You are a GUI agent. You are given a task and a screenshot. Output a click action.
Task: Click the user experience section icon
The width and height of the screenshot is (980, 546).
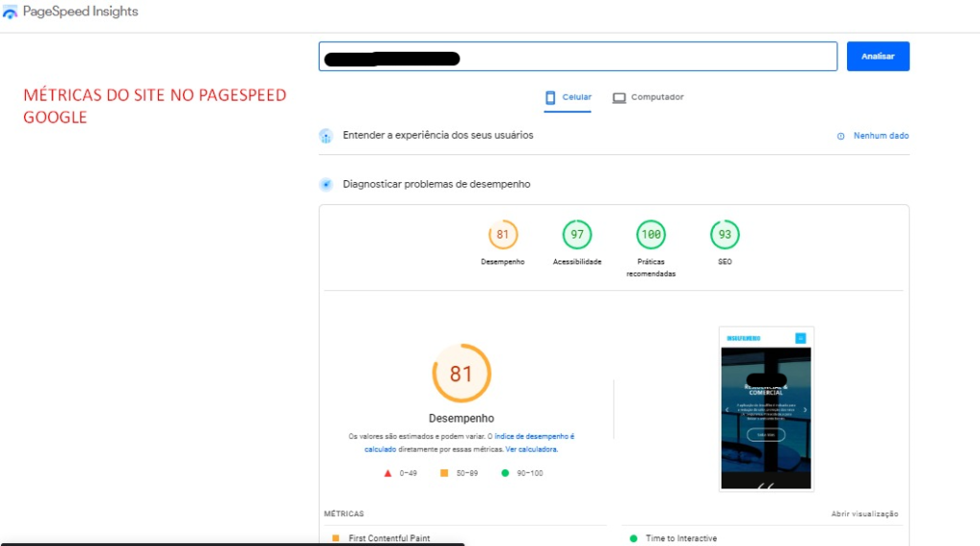(325, 136)
